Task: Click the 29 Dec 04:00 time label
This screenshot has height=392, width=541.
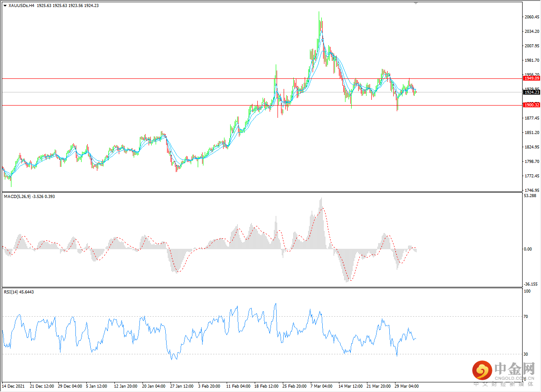Action: pyautogui.click(x=70, y=386)
